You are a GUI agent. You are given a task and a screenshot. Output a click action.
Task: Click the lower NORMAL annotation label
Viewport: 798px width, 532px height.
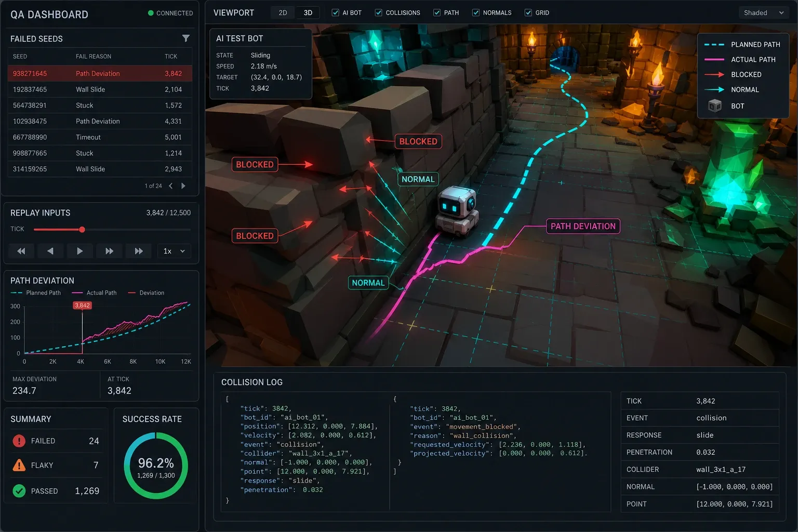368,283
